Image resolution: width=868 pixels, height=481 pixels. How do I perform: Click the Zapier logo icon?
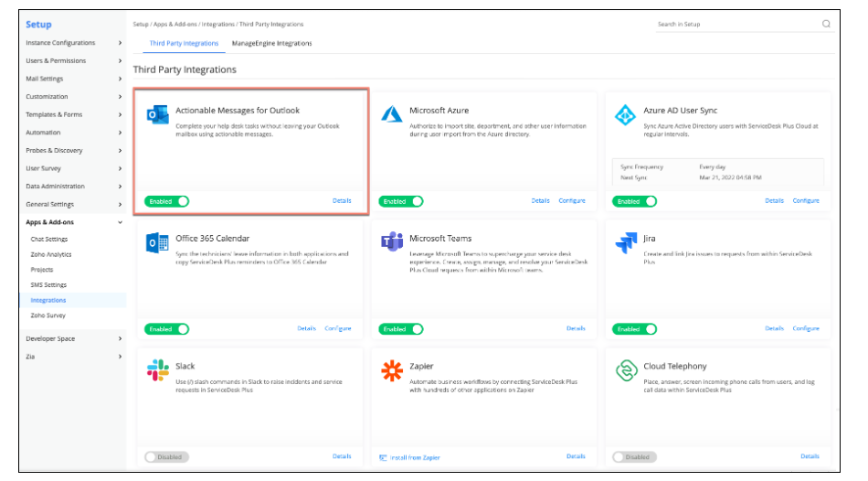click(392, 369)
